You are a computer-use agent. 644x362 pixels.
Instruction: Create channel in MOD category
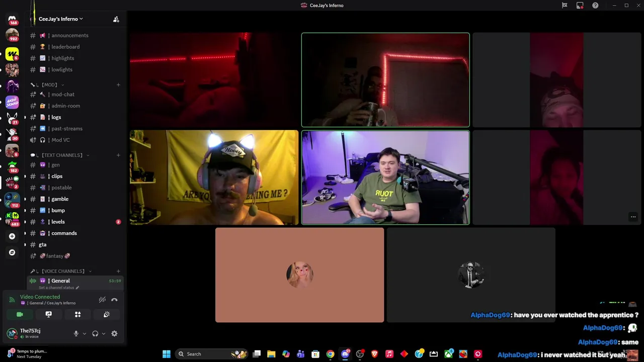(x=118, y=85)
